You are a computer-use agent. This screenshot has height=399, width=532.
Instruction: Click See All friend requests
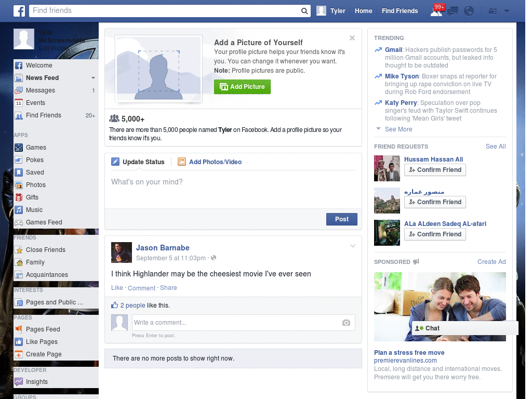[496, 146]
